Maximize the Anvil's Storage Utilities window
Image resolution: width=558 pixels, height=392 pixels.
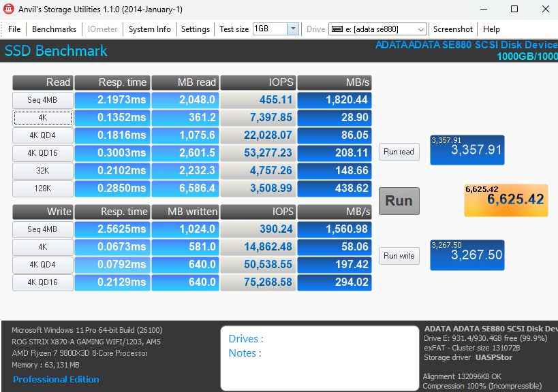514,10
